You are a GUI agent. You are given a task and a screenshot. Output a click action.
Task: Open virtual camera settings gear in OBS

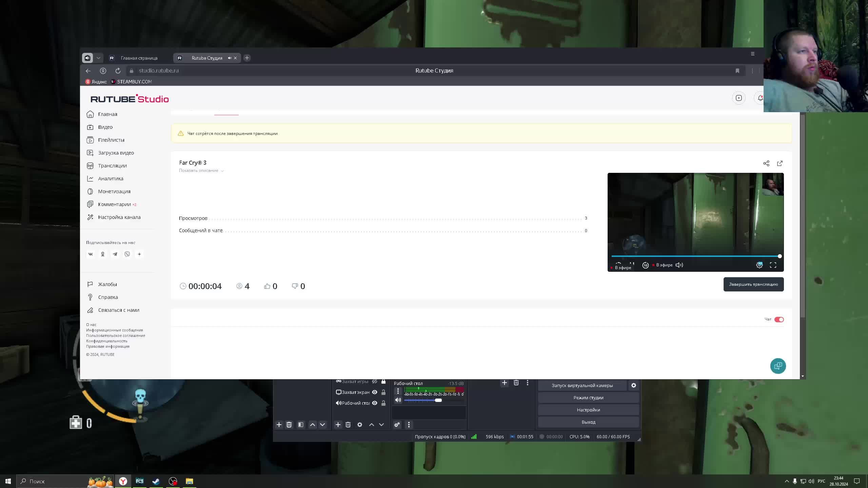pyautogui.click(x=634, y=385)
